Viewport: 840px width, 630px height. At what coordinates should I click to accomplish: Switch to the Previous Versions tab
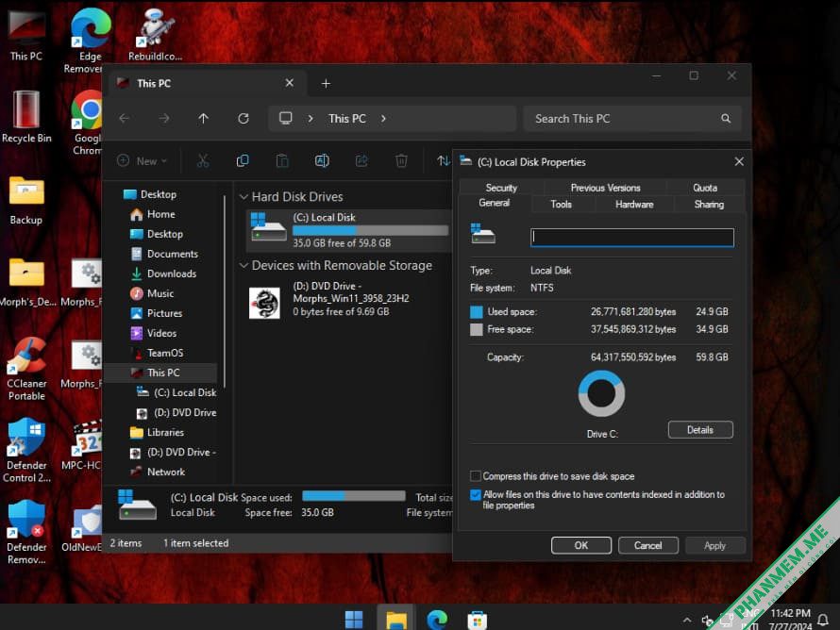[x=605, y=188]
